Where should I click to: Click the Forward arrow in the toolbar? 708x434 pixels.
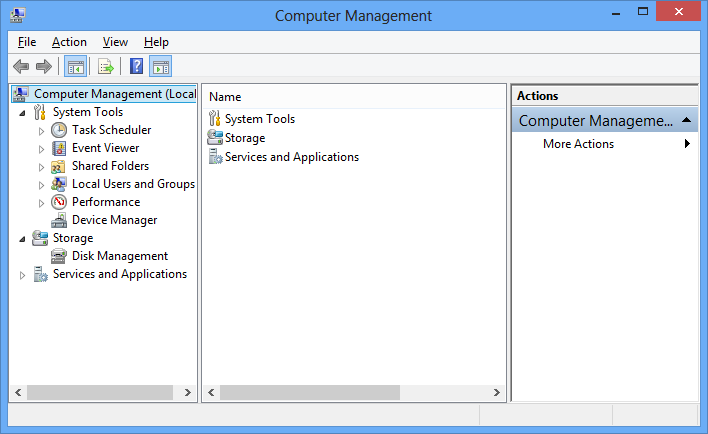coord(43,67)
